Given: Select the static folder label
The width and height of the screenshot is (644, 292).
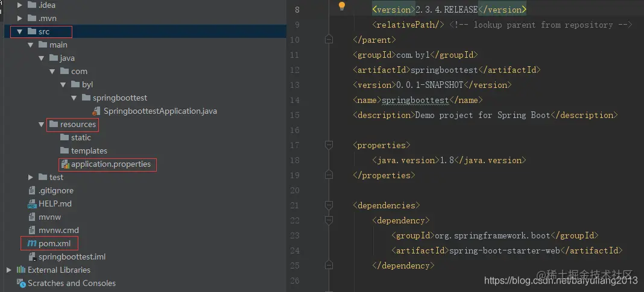Looking at the screenshot, I should pyautogui.click(x=81, y=137).
